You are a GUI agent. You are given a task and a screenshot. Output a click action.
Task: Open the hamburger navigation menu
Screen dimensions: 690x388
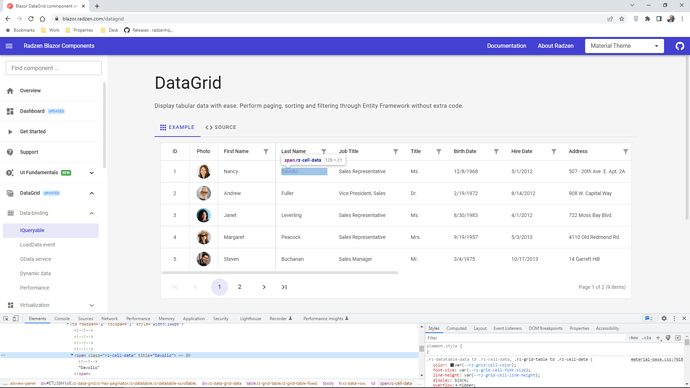point(9,46)
